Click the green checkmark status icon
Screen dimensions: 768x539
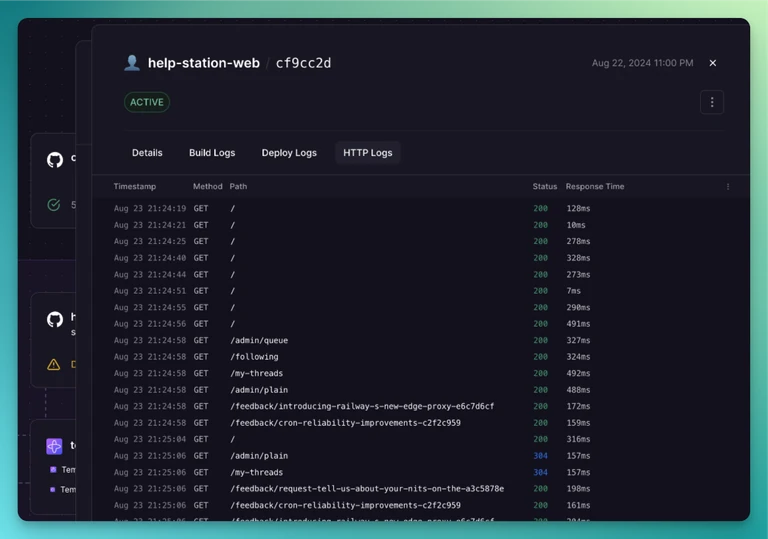(54, 205)
